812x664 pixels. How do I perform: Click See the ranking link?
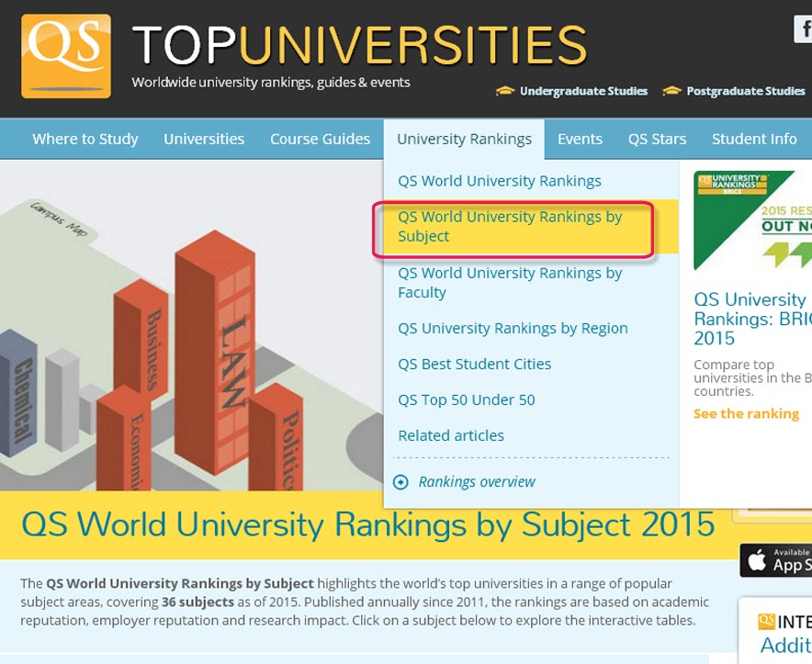coord(746,414)
